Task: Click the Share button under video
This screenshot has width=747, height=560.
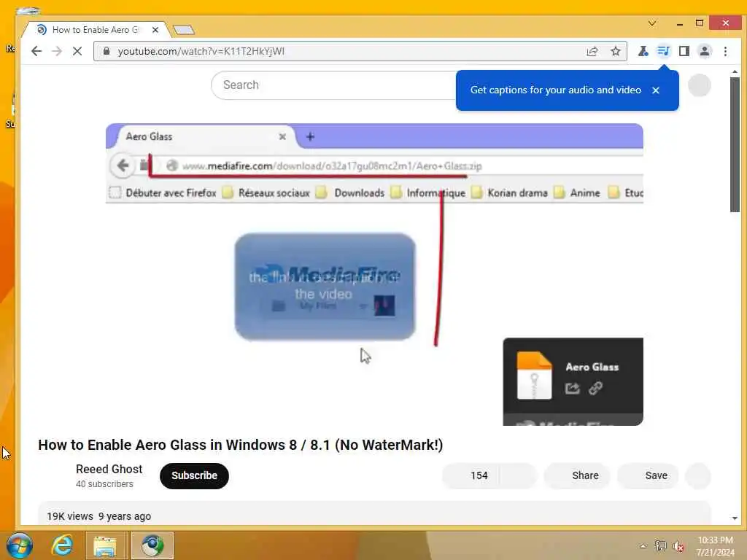Action: tap(577, 475)
